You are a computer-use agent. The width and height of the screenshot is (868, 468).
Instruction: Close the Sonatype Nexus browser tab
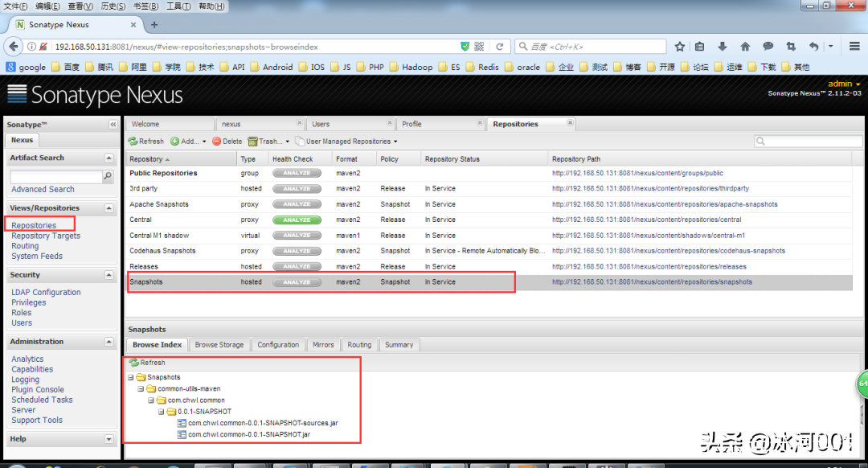click(x=133, y=25)
